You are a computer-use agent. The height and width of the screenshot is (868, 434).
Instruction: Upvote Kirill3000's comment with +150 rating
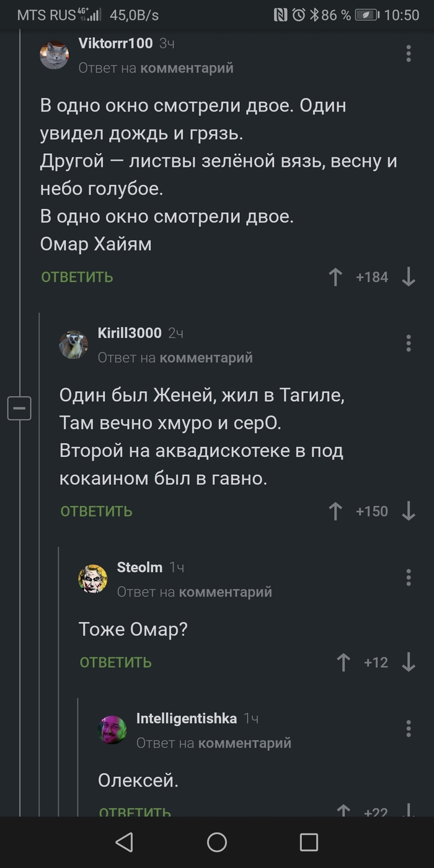click(335, 511)
